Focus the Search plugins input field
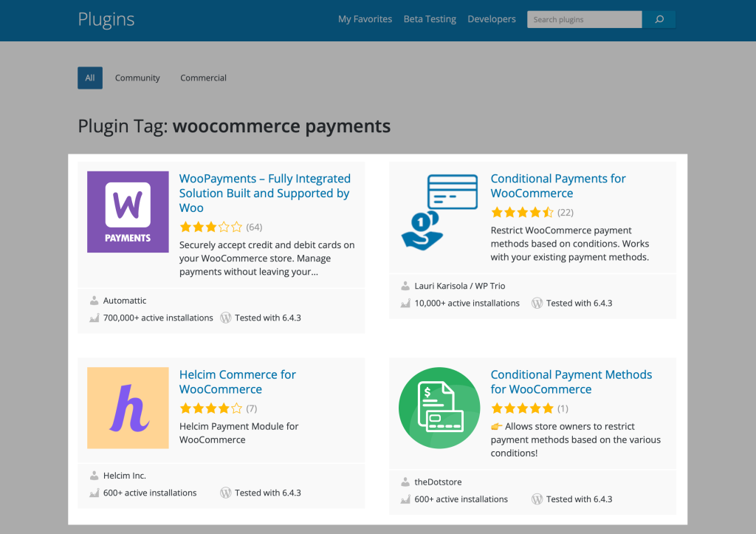This screenshot has height=534, width=756. tap(584, 19)
